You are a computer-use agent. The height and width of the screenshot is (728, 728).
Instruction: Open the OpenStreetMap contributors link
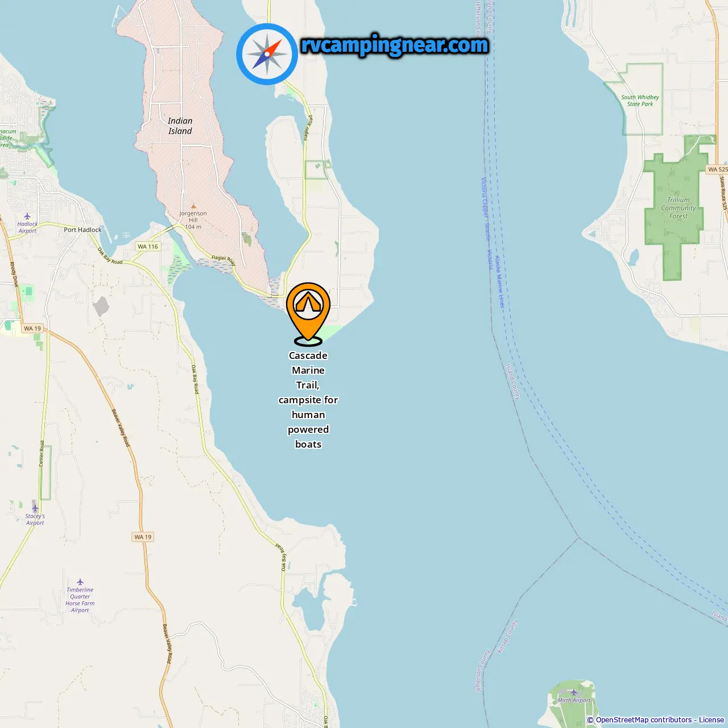(x=644, y=719)
